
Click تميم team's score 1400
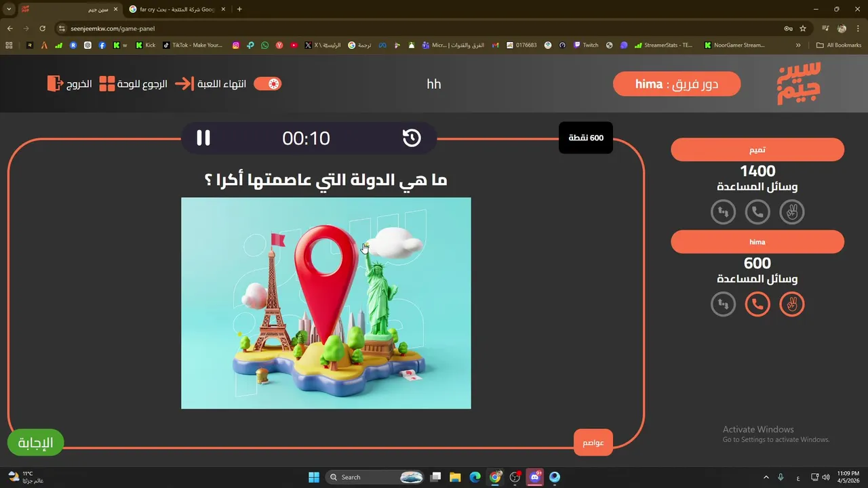(x=757, y=171)
